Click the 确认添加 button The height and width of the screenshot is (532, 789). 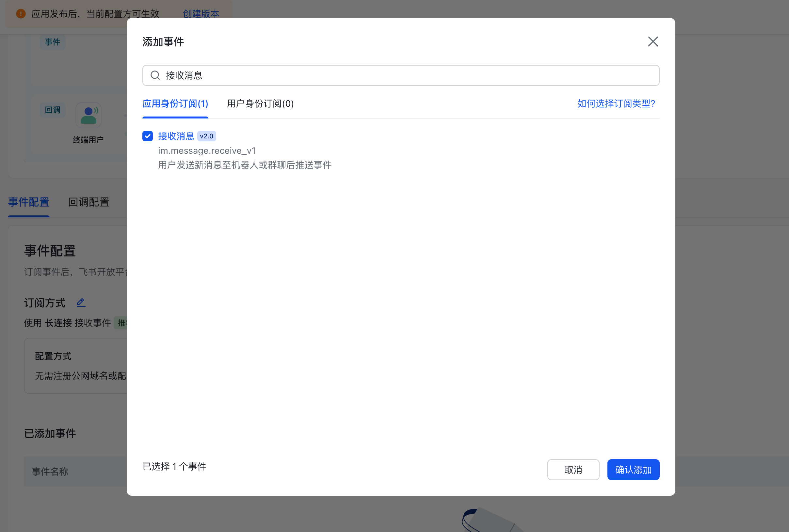(x=633, y=470)
